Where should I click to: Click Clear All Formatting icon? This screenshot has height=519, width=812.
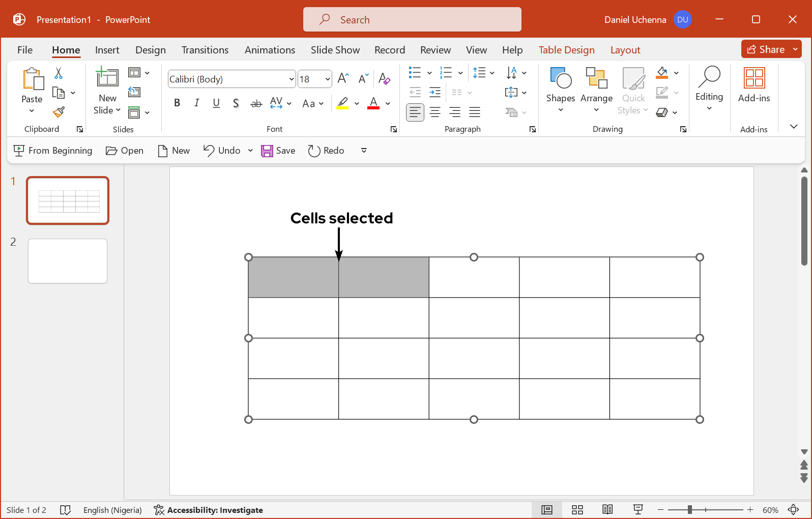[x=384, y=78]
